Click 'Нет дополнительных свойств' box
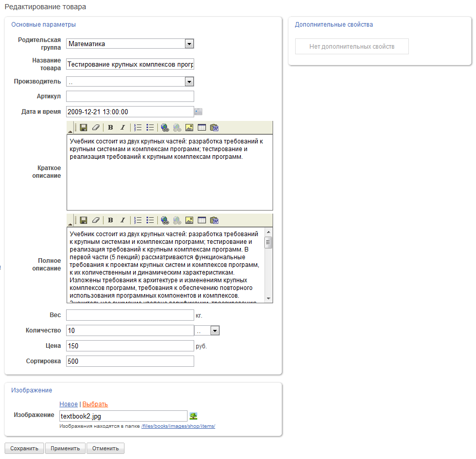Image resolution: width=476 pixels, height=459 pixels. pyautogui.click(x=352, y=47)
